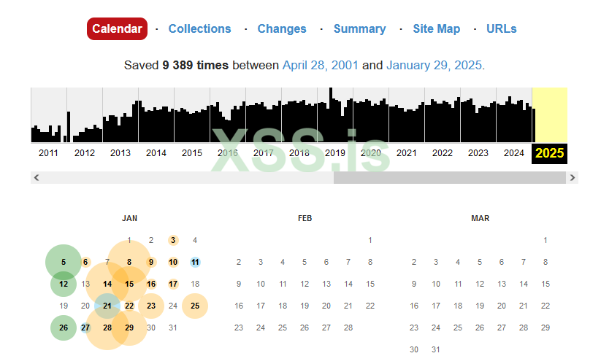Switch to the Collections tab
The height and width of the screenshot is (364, 601).
[199, 29]
